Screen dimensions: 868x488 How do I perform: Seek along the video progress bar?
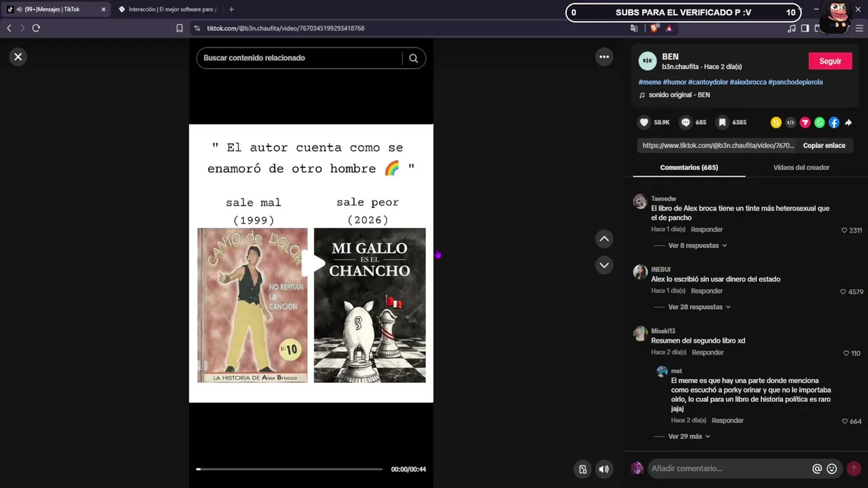pos(290,469)
